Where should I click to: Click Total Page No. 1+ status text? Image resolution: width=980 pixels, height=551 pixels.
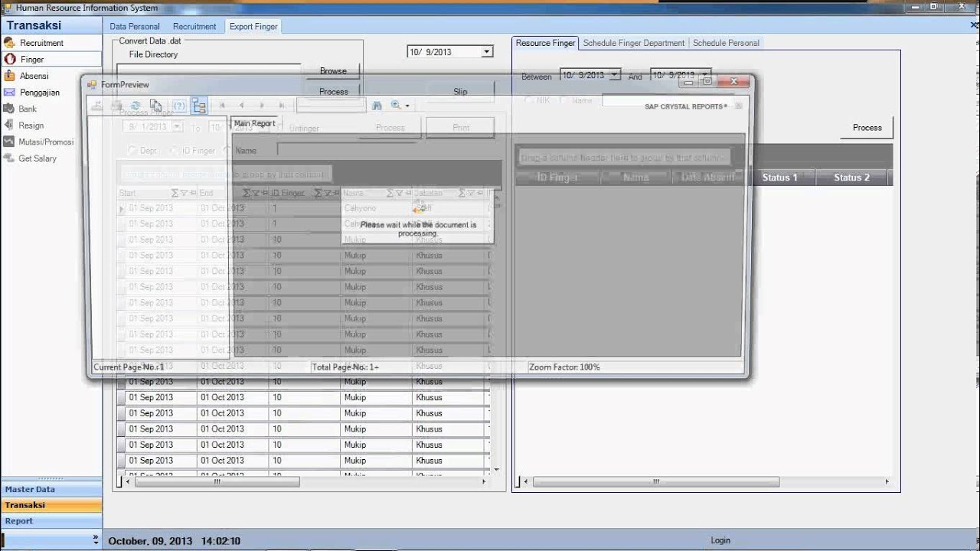(345, 367)
